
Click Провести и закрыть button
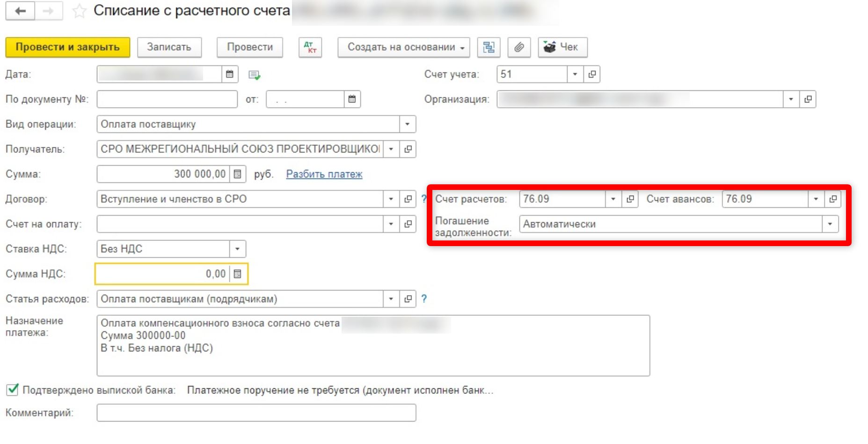(68, 47)
